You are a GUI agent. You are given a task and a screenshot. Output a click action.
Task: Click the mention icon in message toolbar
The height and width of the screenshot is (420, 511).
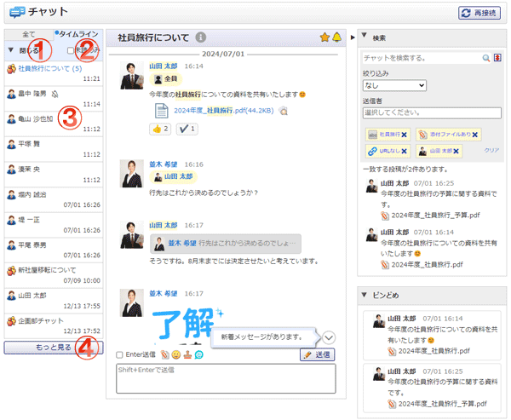pyautogui.click(x=198, y=354)
